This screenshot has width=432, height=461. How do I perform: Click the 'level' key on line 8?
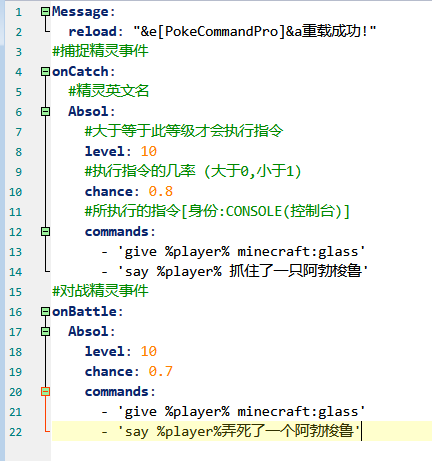coord(104,151)
